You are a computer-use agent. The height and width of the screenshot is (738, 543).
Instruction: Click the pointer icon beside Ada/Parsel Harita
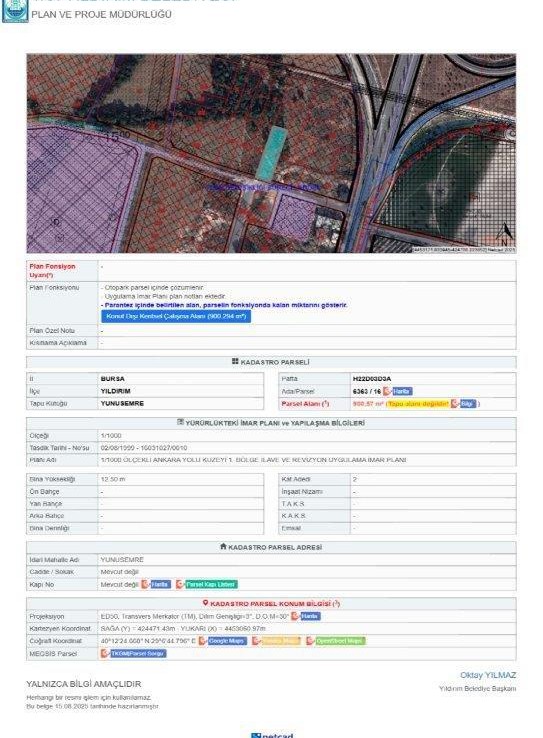pyautogui.click(x=387, y=391)
